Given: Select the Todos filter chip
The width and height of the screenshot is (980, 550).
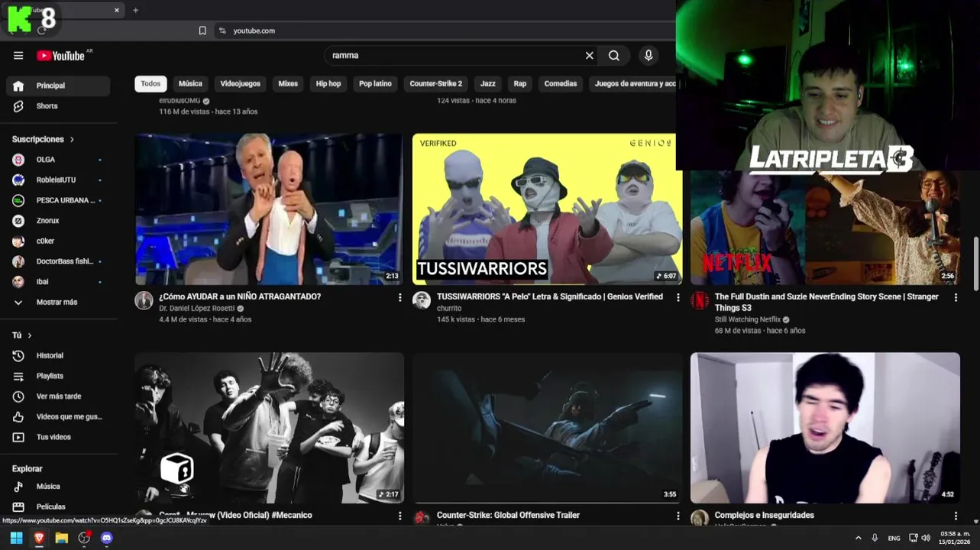Looking at the screenshot, I should [x=150, y=83].
